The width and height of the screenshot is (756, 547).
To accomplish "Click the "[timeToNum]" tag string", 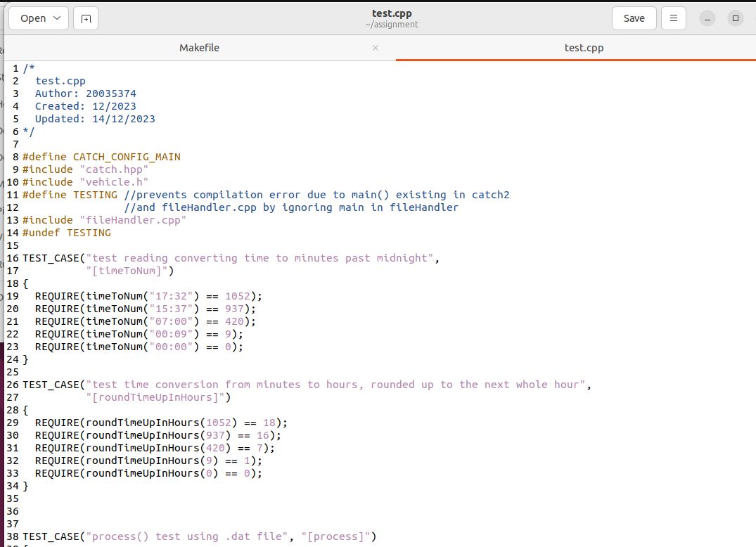I will 127,271.
